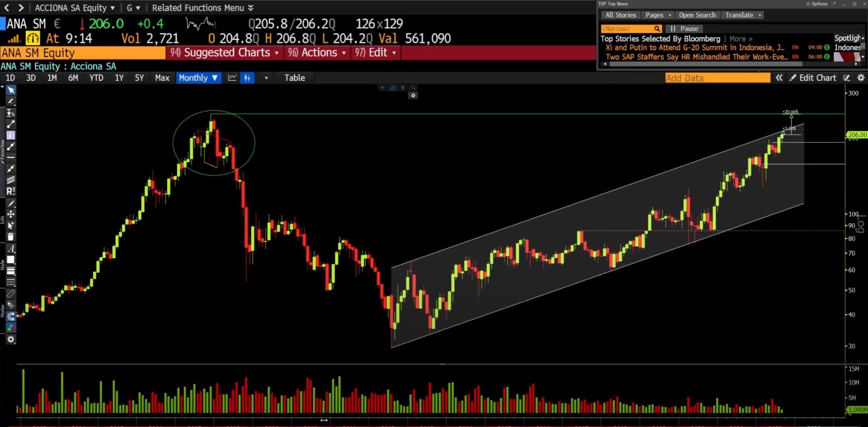The height and width of the screenshot is (427, 868).
Task: Click the search magnifier in Narrow box
Action: 657,29
